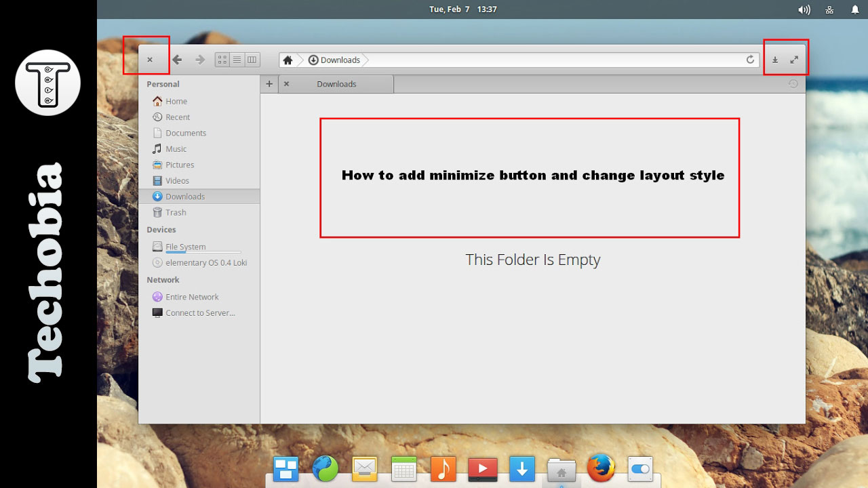The image size is (868, 488).
Task: Collapse the Network sidebar section
Action: click(163, 280)
